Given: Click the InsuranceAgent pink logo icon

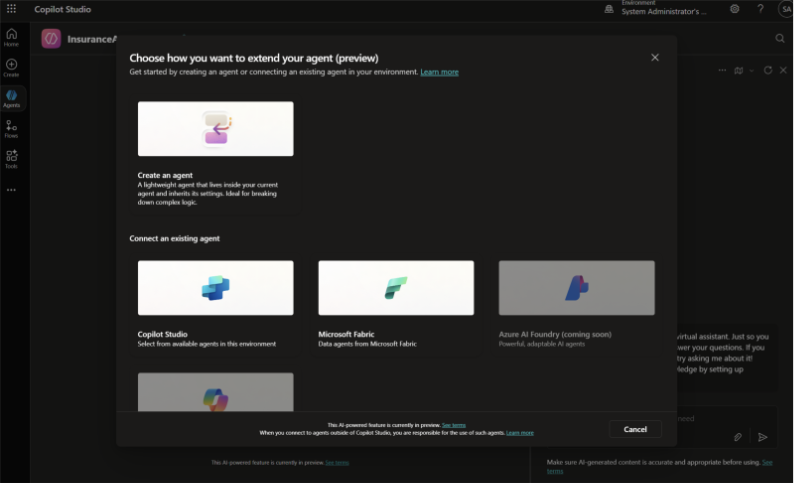Looking at the screenshot, I should tap(51, 39).
